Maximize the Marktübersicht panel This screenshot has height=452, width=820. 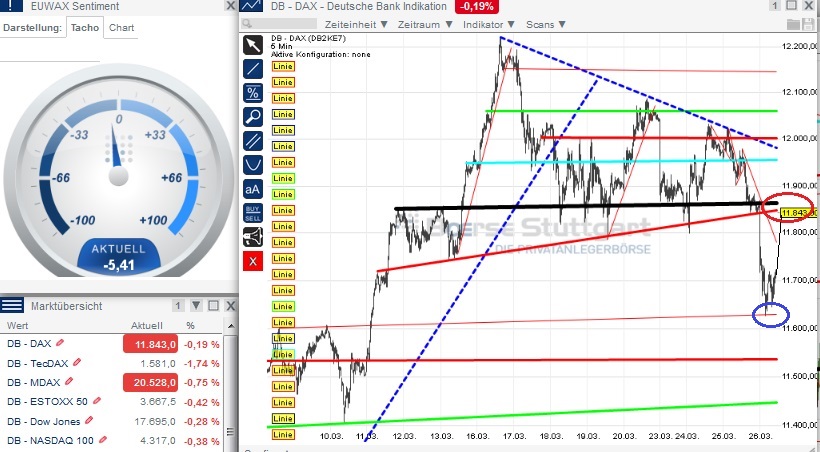213,306
